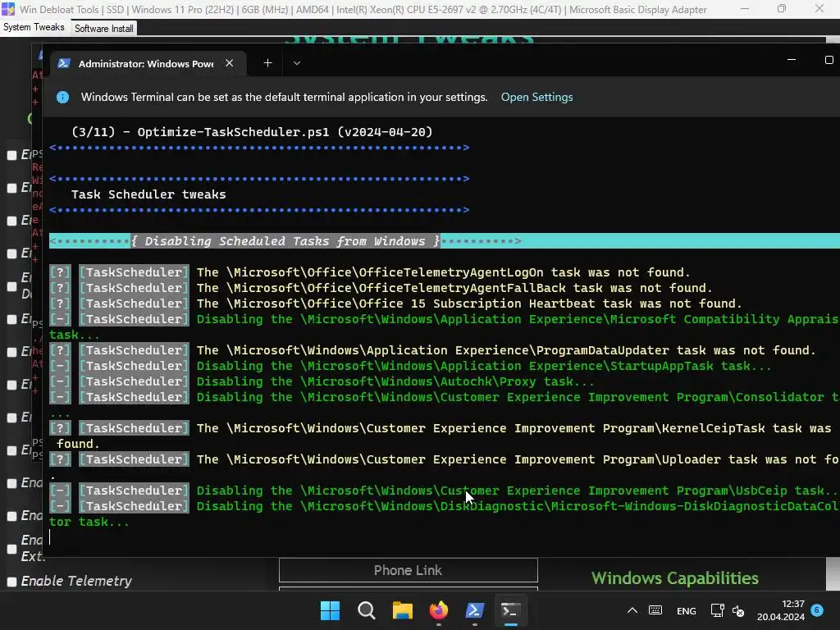
Task: Maximize the Windows Terminal window
Action: pyautogui.click(x=829, y=60)
